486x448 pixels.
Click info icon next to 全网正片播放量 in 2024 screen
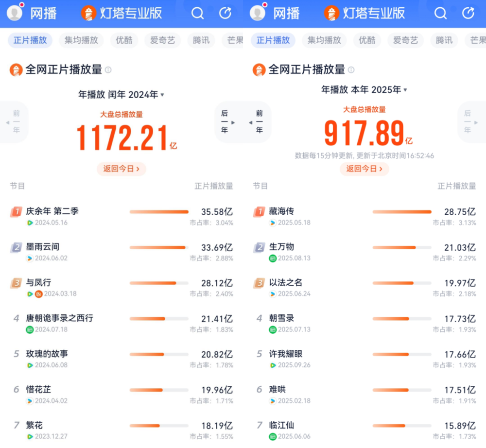point(108,70)
